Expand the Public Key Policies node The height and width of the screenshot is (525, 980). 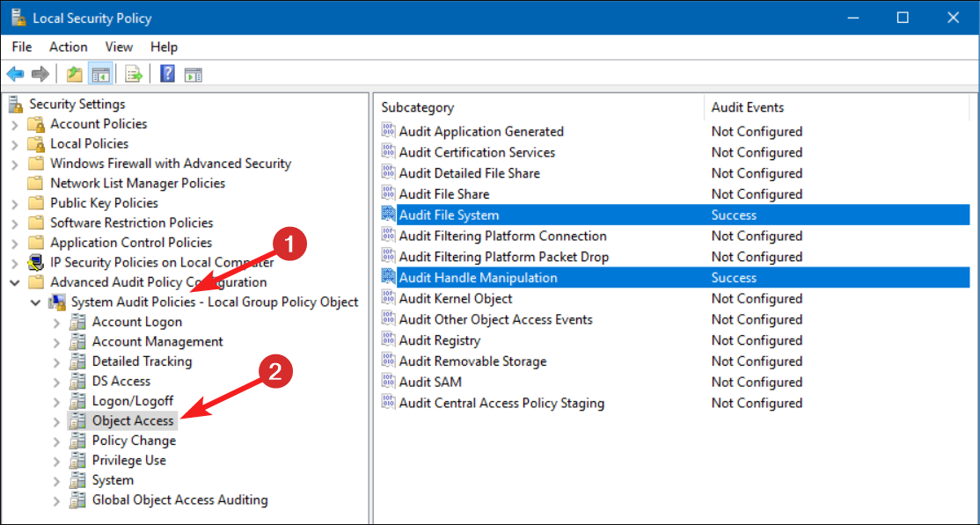[15, 204]
